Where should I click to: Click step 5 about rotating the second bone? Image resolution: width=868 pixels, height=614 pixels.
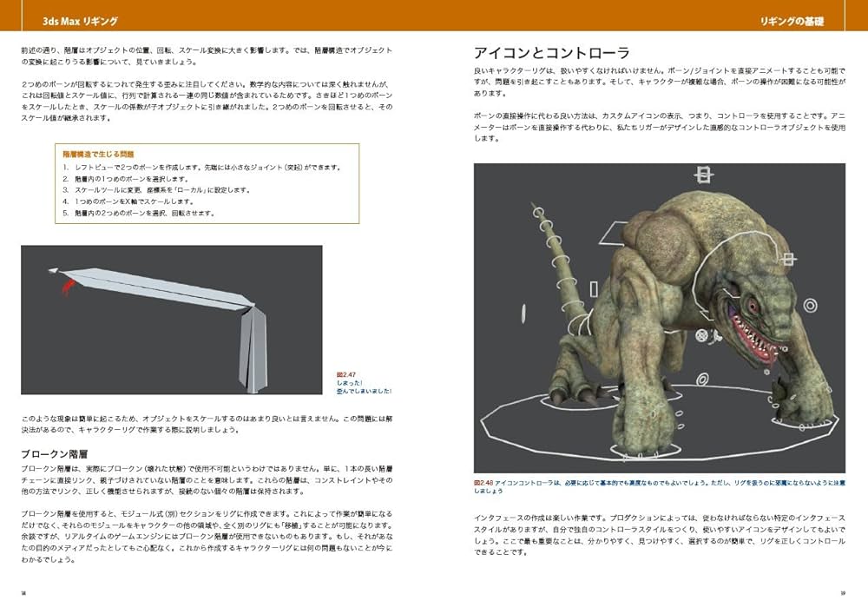(x=138, y=213)
